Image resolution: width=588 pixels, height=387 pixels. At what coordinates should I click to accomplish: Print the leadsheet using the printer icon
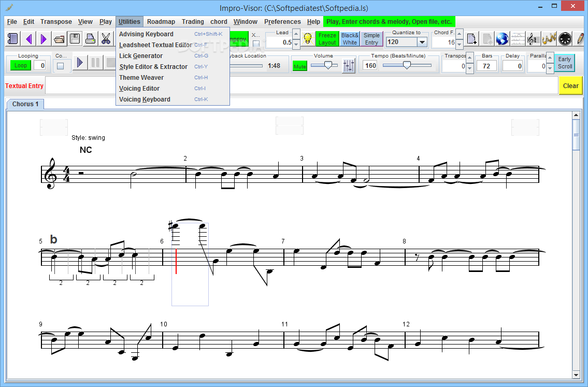point(90,39)
